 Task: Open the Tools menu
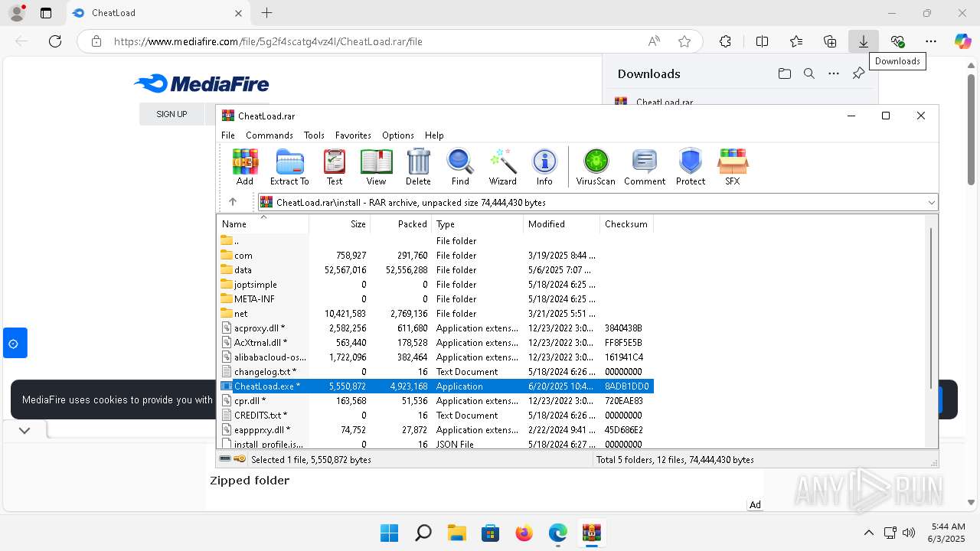[x=314, y=135]
